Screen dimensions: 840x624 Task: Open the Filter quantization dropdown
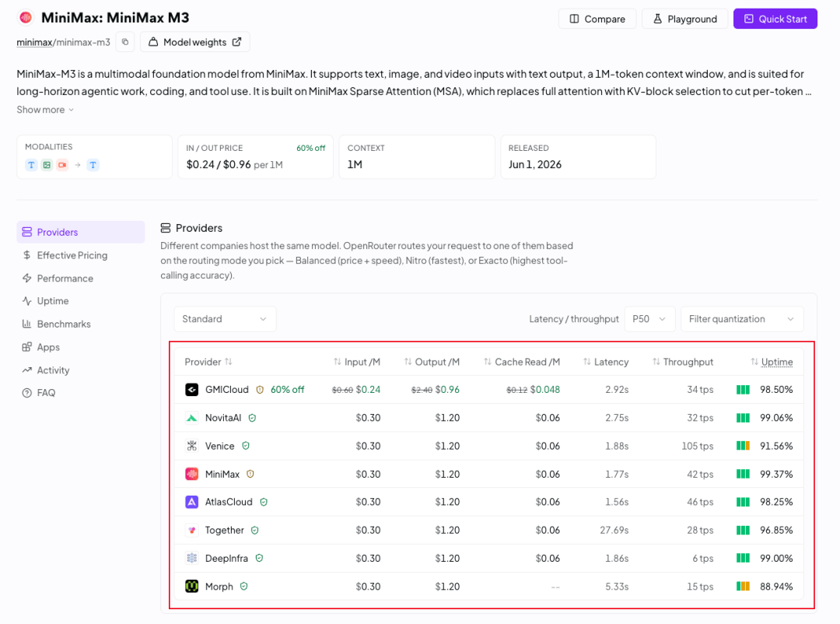coord(742,319)
